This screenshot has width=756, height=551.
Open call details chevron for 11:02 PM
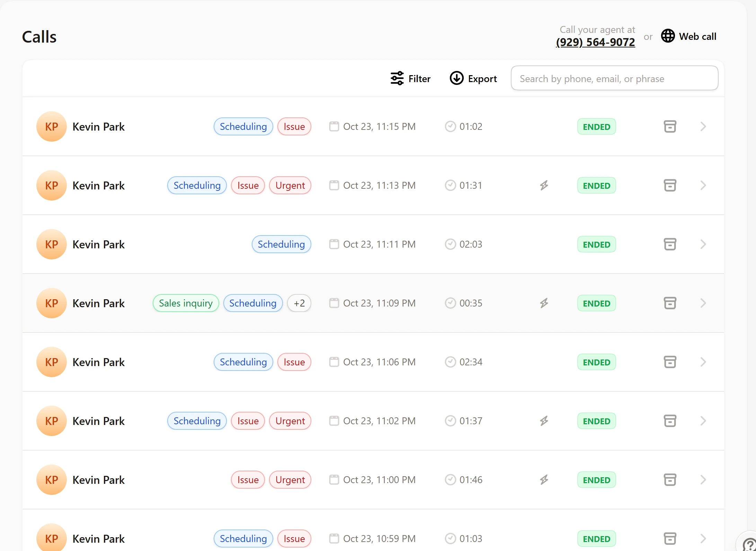point(703,421)
